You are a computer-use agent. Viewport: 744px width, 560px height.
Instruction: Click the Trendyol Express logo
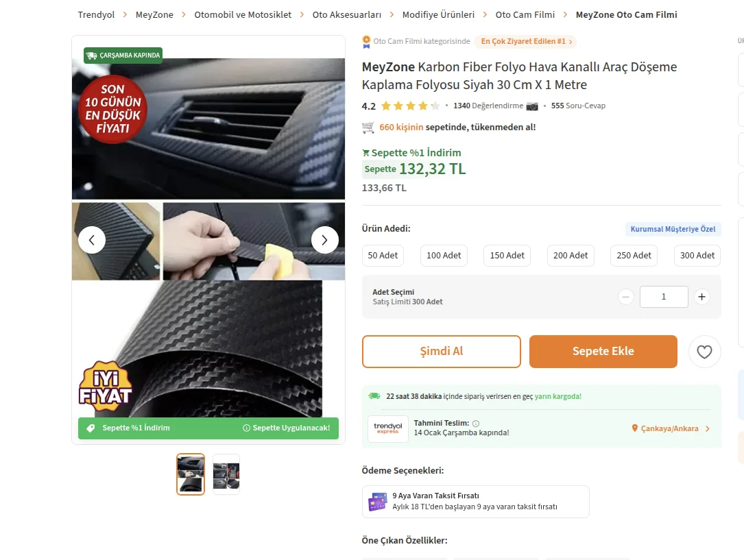[387, 428]
